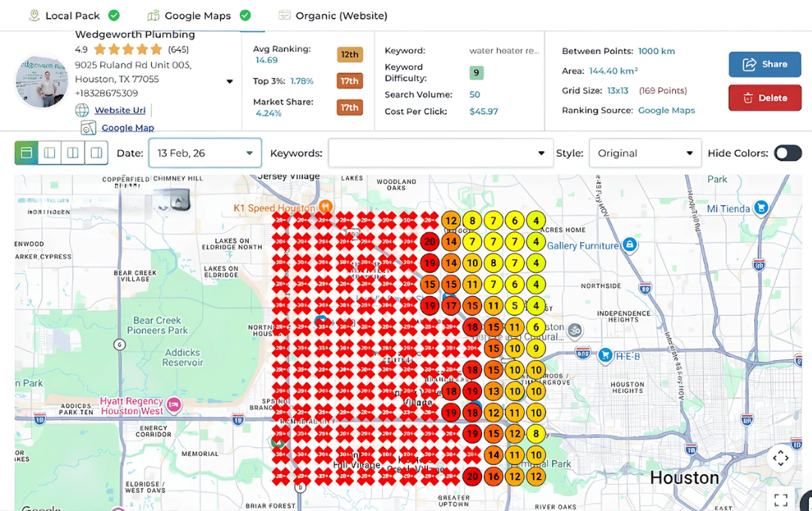The height and width of the screenshot is (511, 812).
Task: Select the right-split layout view icon
Action: pyautogui.click(x=96, y=153)
